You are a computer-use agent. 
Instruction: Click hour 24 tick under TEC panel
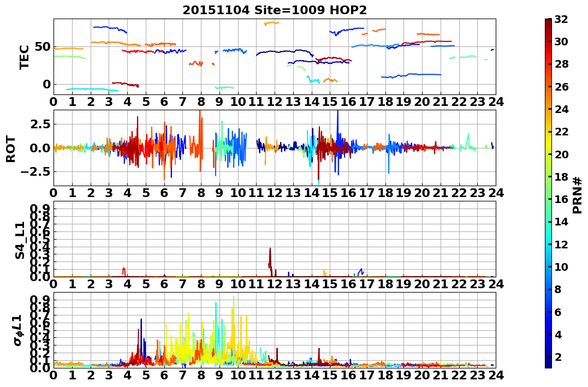[496, 102]
